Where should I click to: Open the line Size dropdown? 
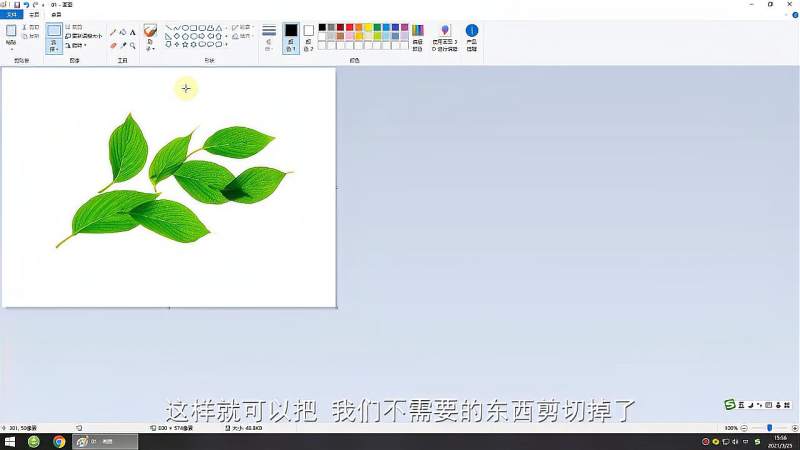[269, 37]
